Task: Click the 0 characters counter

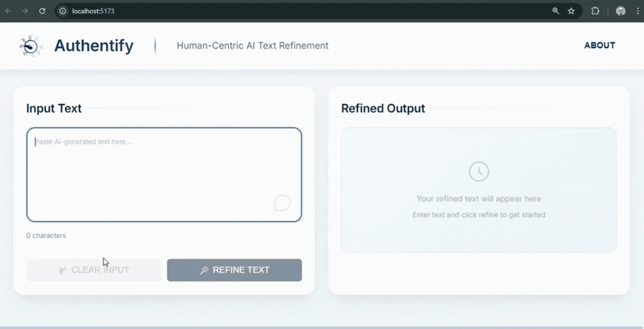Action: [46, 236]
